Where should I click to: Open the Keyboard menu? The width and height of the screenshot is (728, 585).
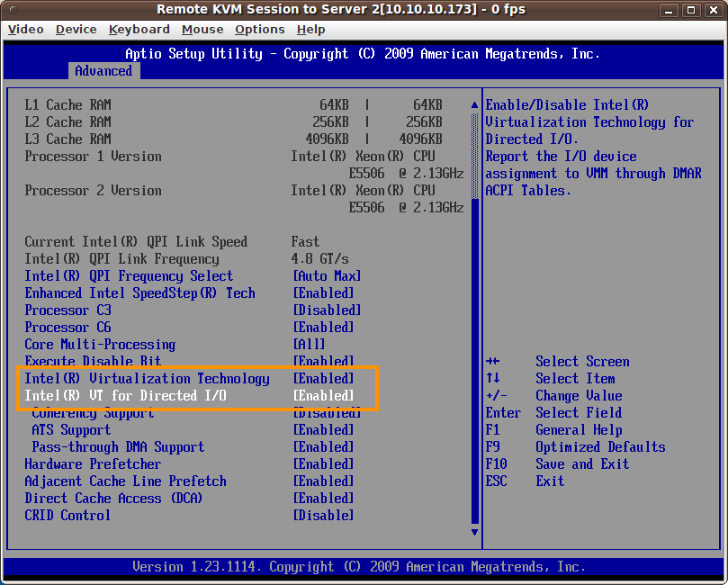tap(139, 30)
